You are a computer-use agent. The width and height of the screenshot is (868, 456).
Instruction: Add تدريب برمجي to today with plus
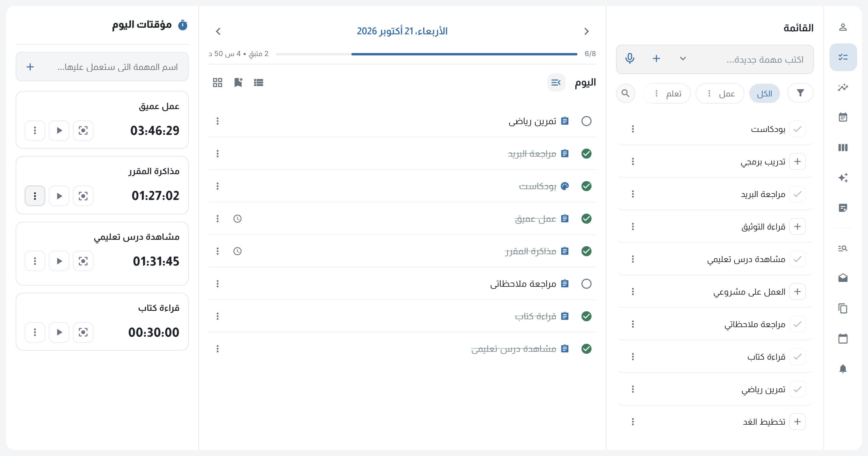coord(797,162)
